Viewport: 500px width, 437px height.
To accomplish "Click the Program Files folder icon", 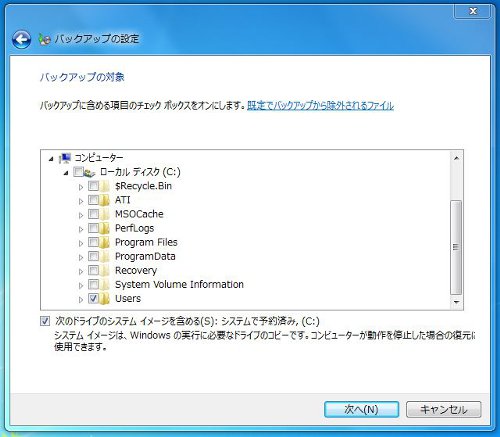I will tap(104, 242).
